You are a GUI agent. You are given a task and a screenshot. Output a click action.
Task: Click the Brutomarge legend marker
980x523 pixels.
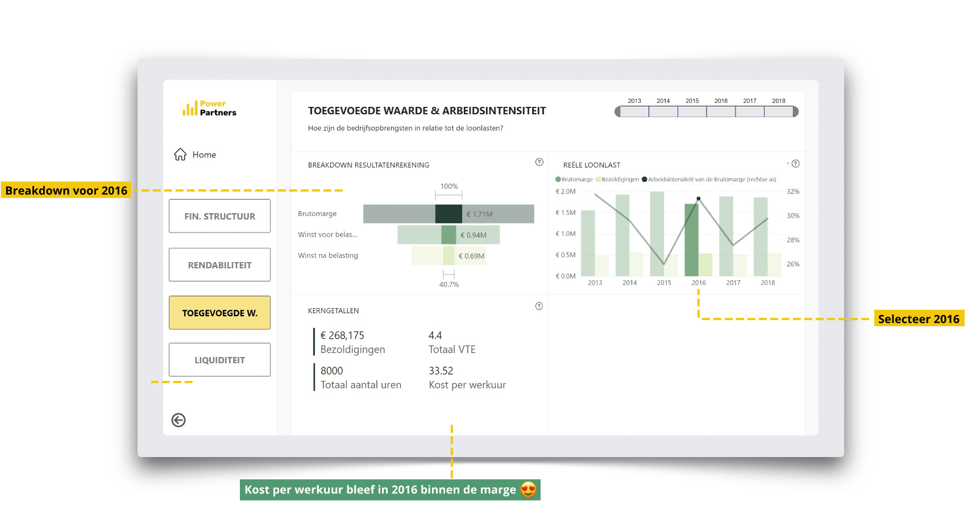click(558, 180)
